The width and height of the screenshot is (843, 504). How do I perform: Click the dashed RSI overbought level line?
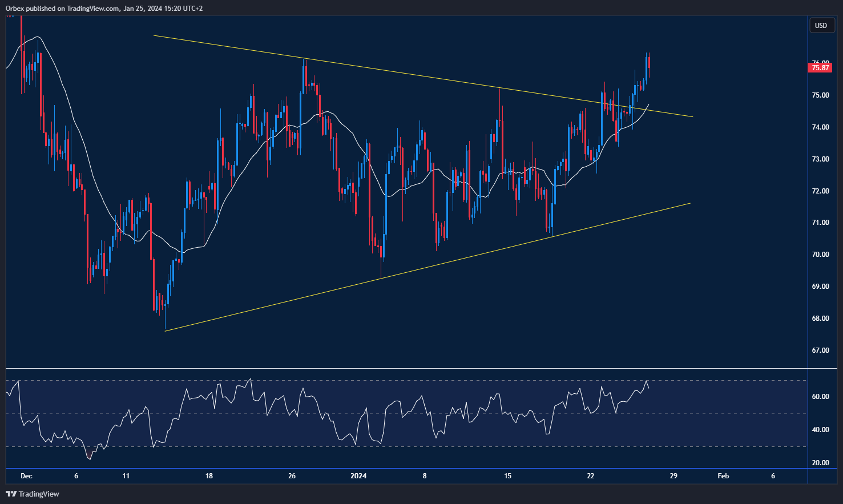coord(400,380)
